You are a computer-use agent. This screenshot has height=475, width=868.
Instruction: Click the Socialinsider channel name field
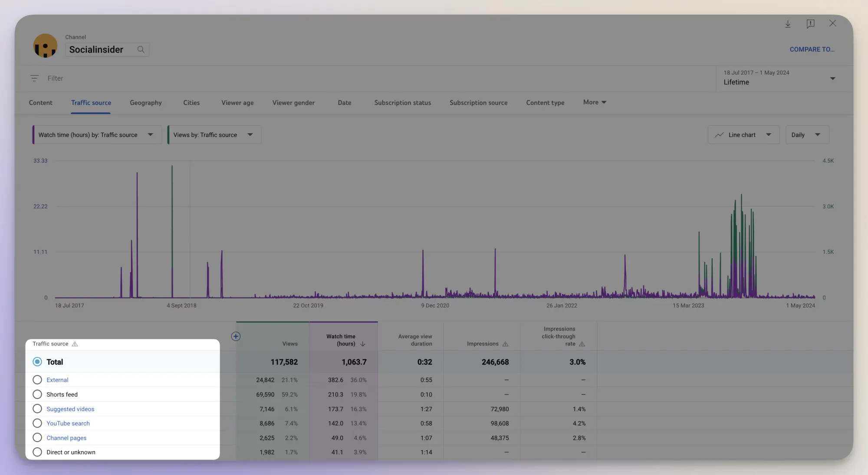pos(107,49)
